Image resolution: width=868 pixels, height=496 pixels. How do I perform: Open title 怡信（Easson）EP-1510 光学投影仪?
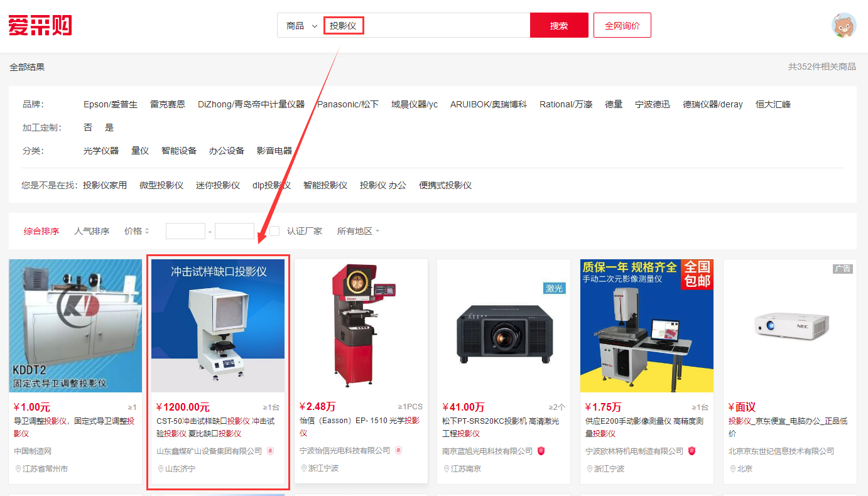[360, 427]
